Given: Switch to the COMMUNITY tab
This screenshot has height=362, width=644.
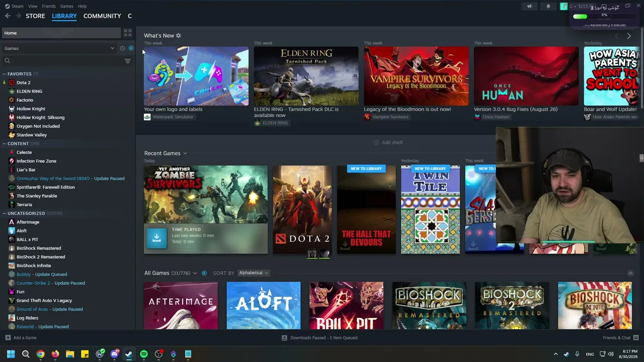Looking at the screenshot, I should tap(102, 16).
